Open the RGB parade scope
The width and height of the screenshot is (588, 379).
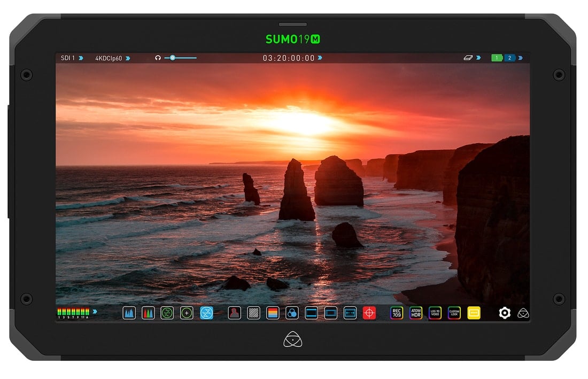click(x=148, y=313)
